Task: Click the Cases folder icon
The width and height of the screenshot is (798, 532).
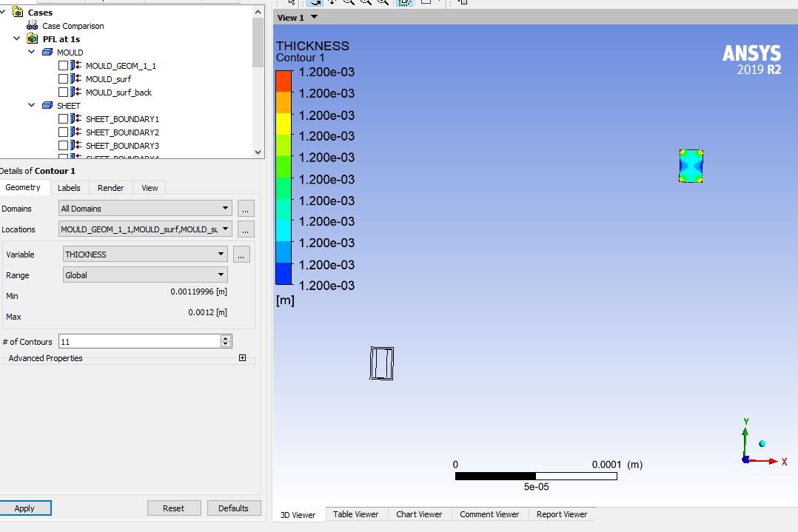Action: (18, 12)
